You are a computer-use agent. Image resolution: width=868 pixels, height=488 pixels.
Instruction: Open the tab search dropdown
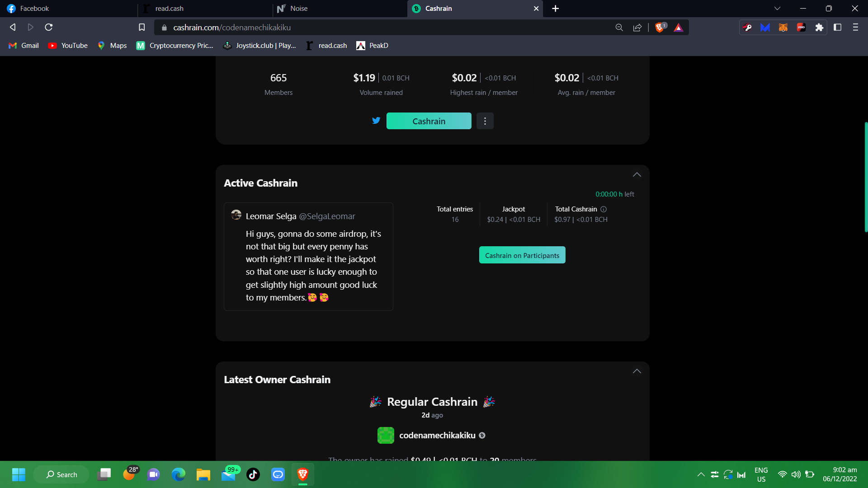(777, 9)
